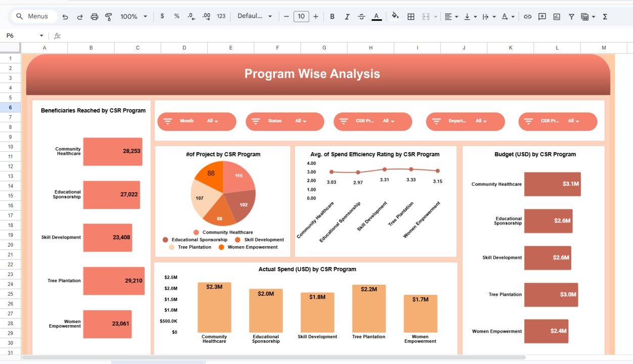Open the Status slicer filter

[301, 121]
